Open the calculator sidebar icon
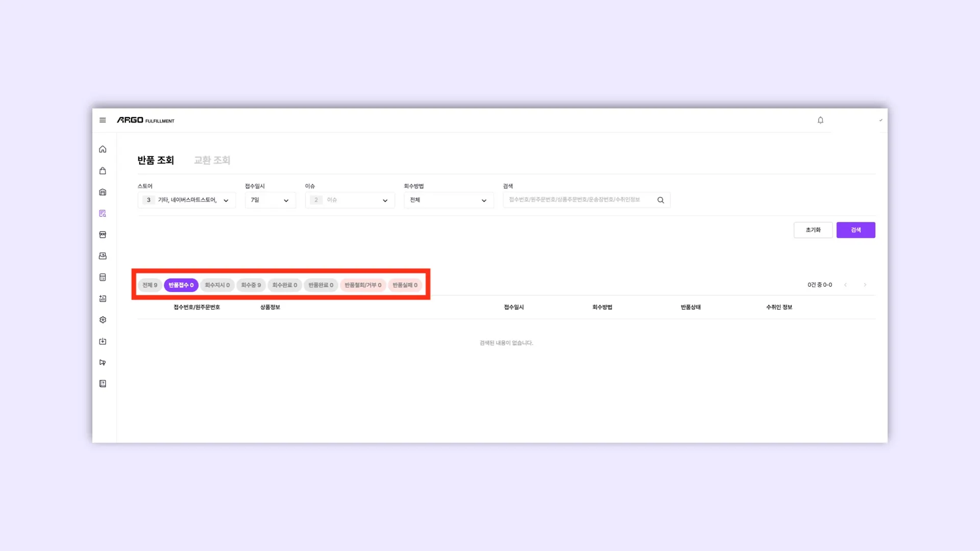The image size is (980, 551). click(103, 278)
